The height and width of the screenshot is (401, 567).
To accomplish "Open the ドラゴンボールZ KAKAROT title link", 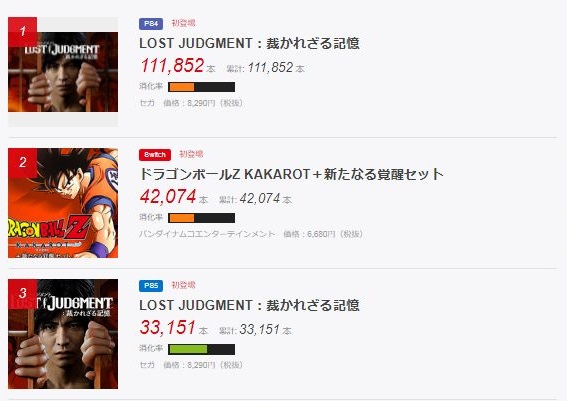I will [291, 174].
